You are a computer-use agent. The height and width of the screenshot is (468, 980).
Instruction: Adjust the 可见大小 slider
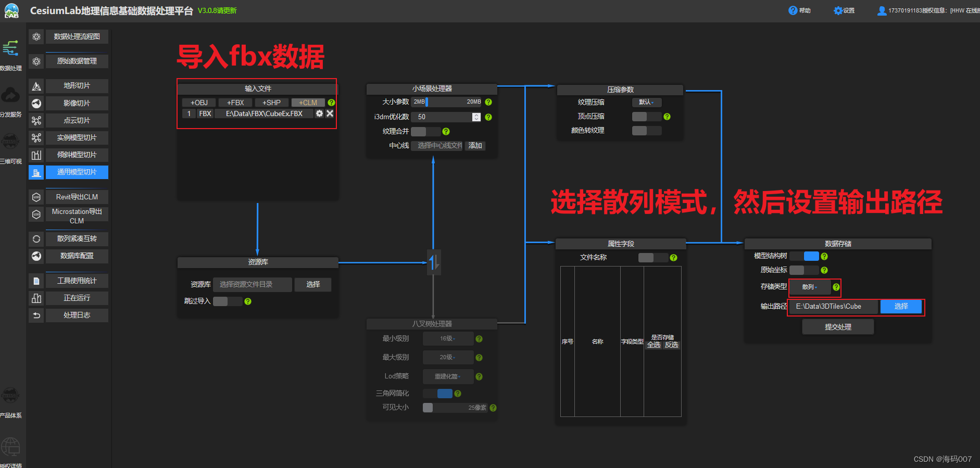(x=455, y=408)
